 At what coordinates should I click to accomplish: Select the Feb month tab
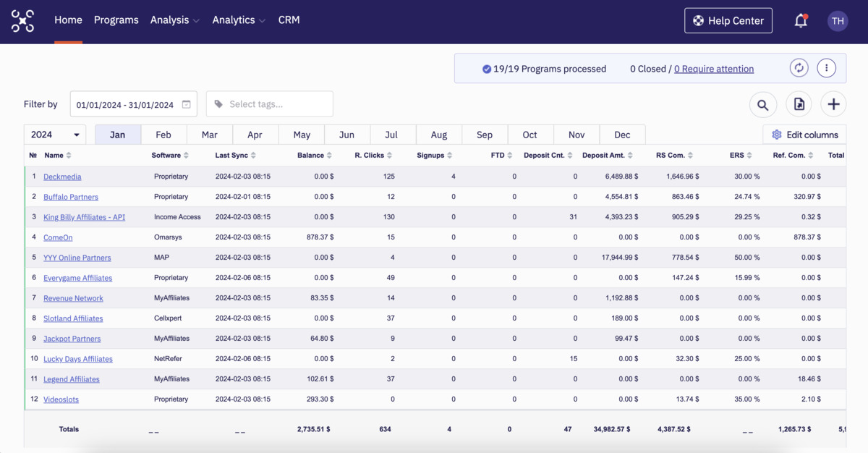coord(163,135)
